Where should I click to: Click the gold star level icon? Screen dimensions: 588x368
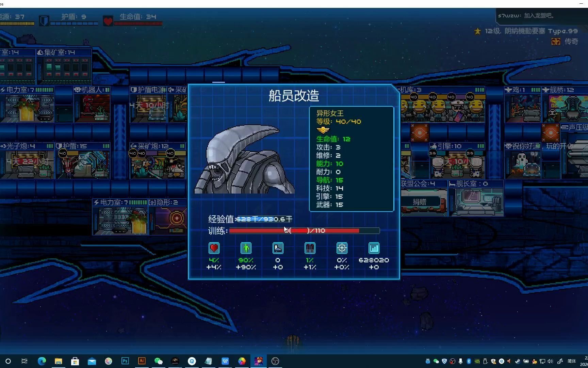click(478, 31)
